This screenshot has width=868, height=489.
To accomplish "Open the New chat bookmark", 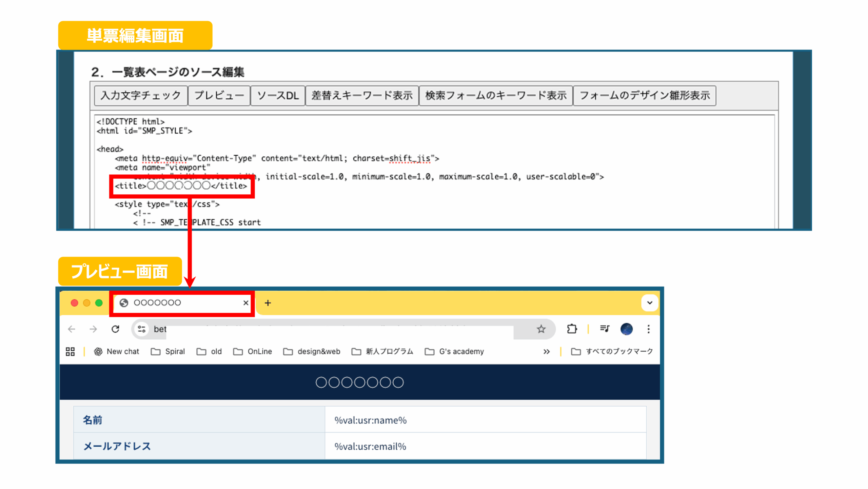I will tap(116, 352).
